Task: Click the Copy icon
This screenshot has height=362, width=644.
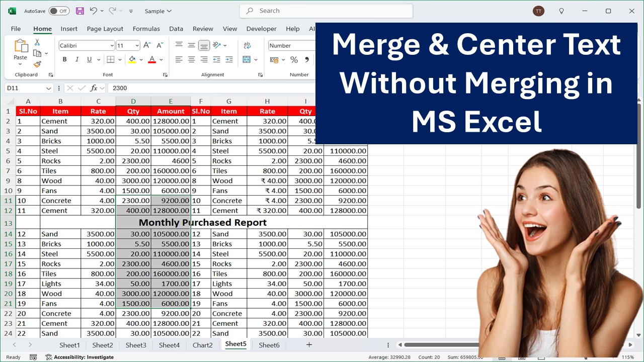Action: point(37,53)
